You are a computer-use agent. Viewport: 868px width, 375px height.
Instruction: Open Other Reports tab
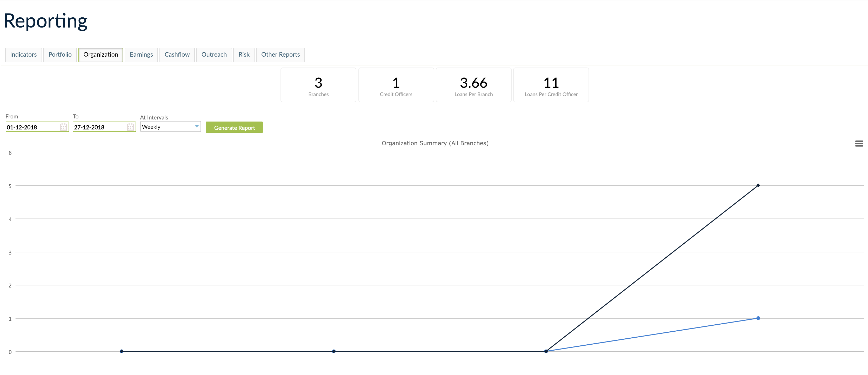point(280,55)
